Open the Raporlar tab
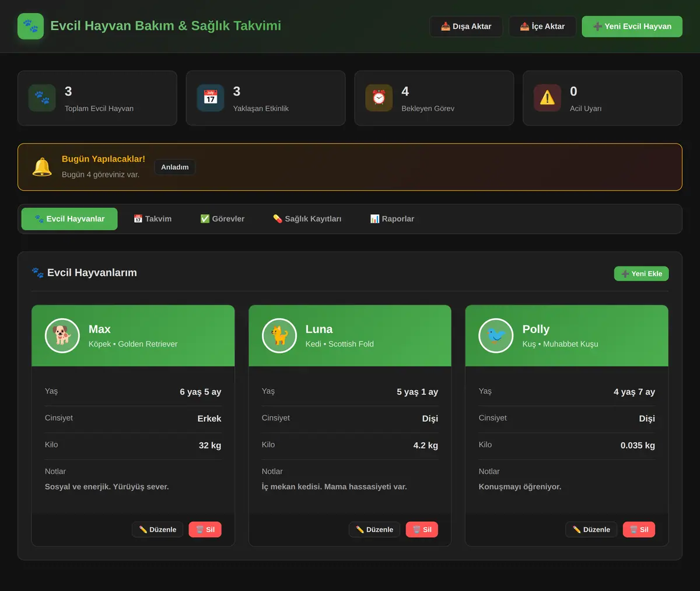Screen dimensions: 700x591 pyautogui.click(x=392, y=219)
